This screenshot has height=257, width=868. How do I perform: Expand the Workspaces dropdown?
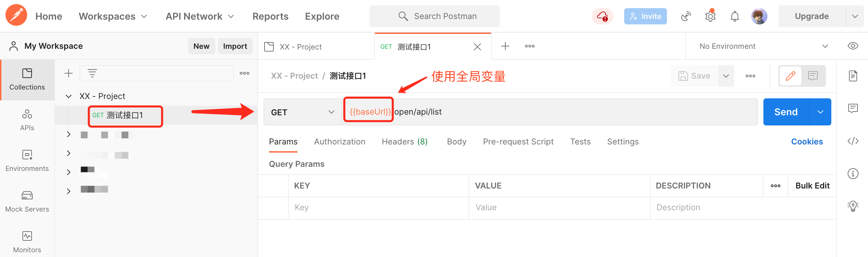pyautogui.click(x=113, y=16)
